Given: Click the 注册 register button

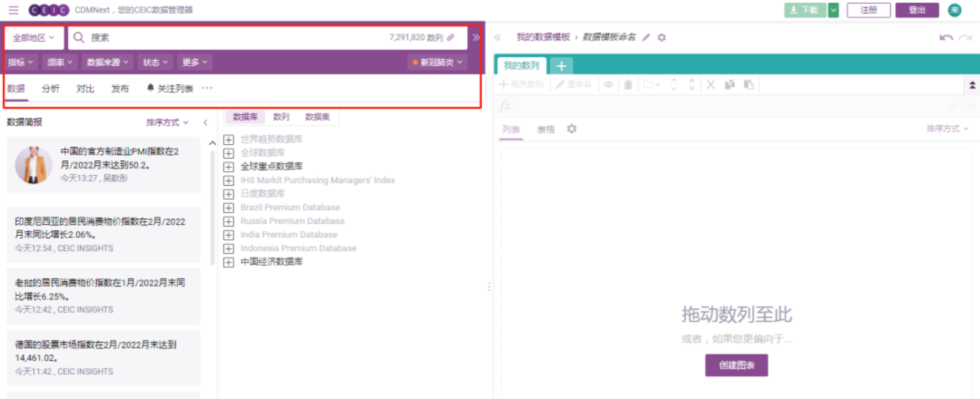Looking at the screenshot, I should coord(868,10).
